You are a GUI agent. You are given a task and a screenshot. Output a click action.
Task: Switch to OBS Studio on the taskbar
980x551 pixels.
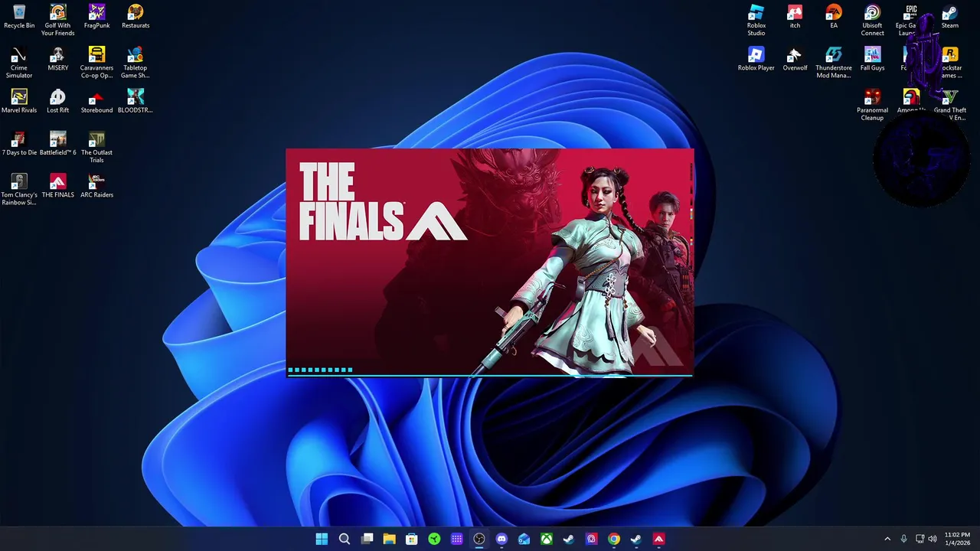(x=479, y=539)
